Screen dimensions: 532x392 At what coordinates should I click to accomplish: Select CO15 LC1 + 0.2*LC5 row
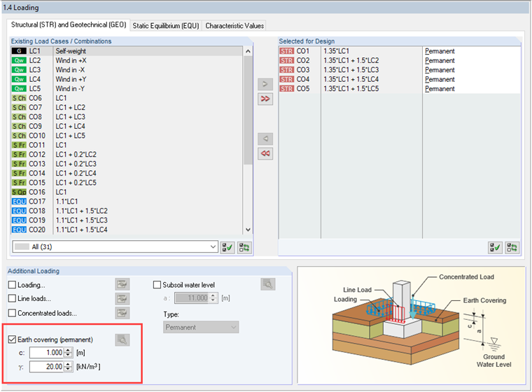pos(127,183)
